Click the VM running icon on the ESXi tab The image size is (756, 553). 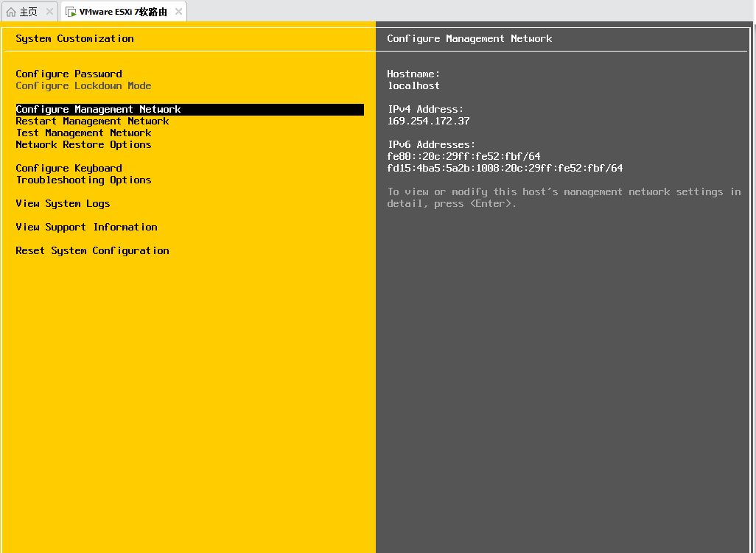(71, 12)
